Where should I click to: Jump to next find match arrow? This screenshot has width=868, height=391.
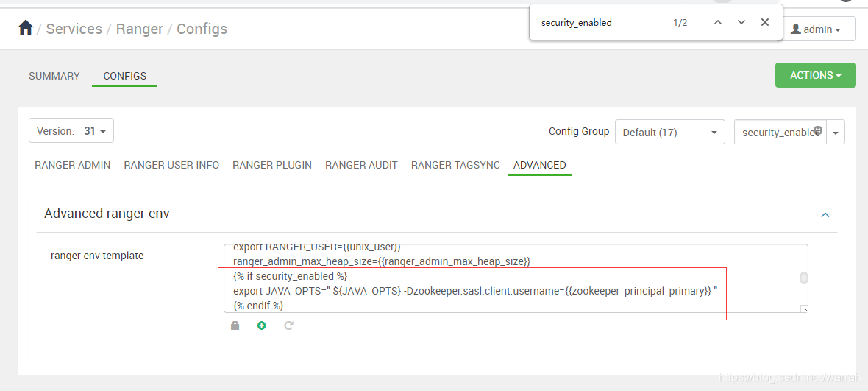(741, 22)
